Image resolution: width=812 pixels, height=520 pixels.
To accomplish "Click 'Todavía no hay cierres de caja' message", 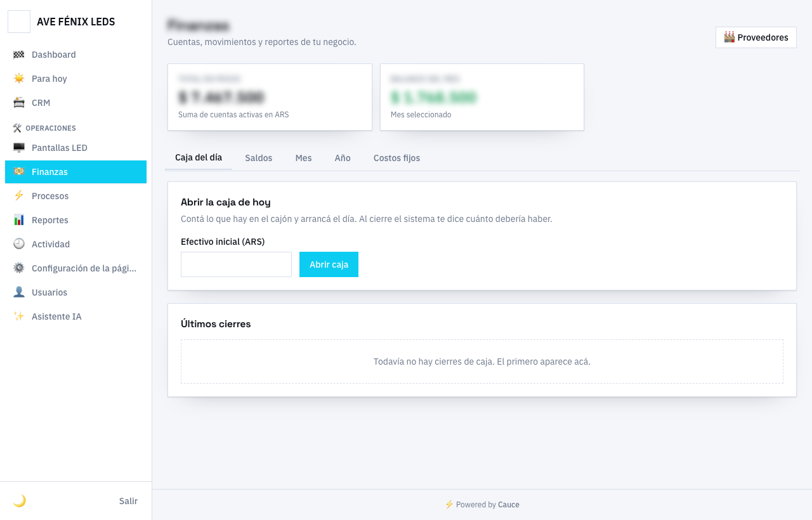I will 482,361.
